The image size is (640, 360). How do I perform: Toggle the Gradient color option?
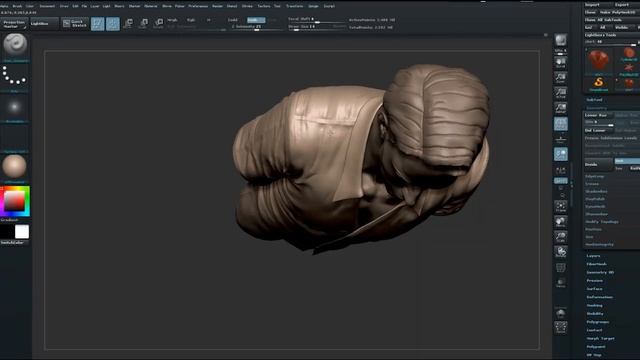(x=10, y=220)
